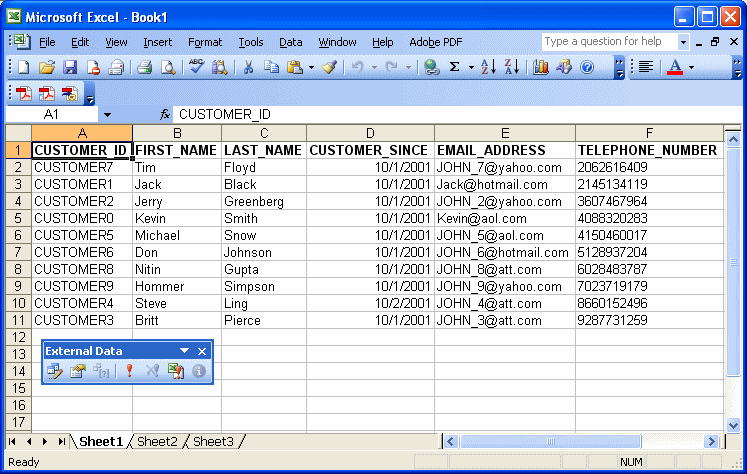Screen dimensions: 747x474
Task: Close the External Data floating toolbar
Action: coord(201,351)
